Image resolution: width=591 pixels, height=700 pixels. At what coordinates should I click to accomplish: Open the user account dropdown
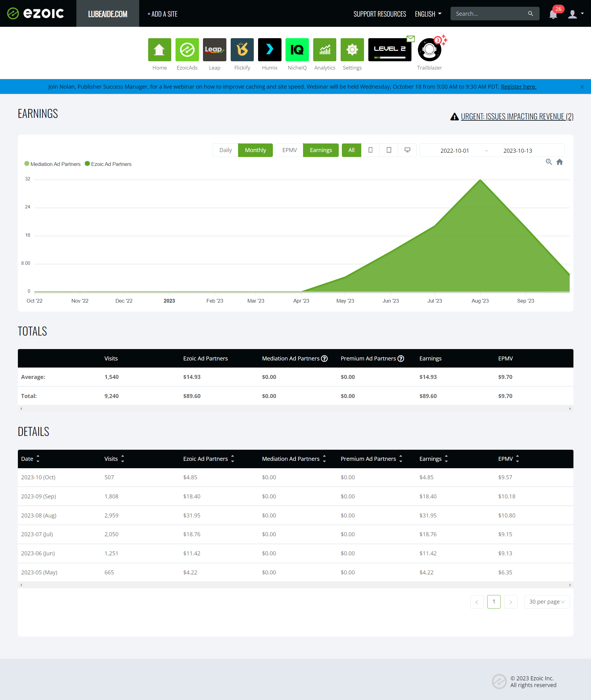pyautogui.click(x=576, y=14)
